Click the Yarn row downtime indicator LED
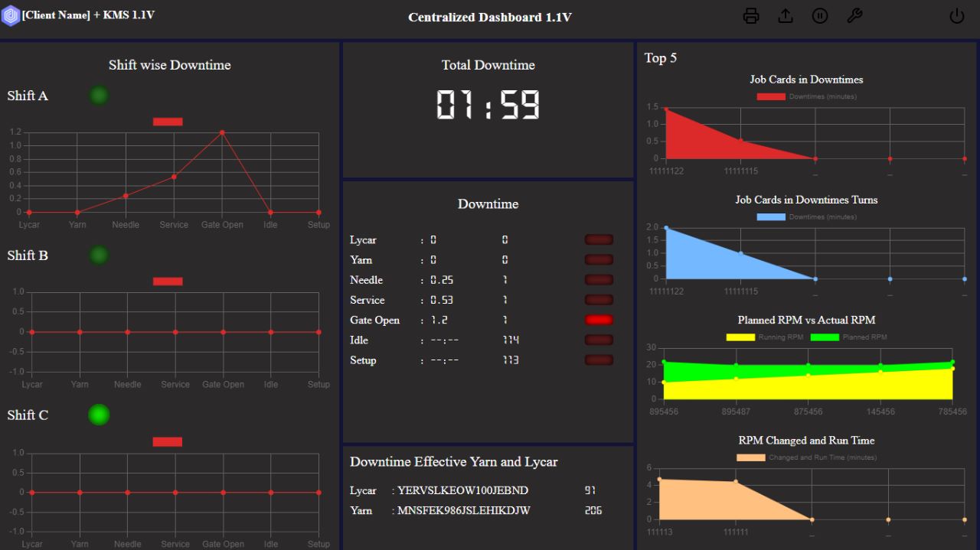The image size is (980, 550). [x=599, y=260]
